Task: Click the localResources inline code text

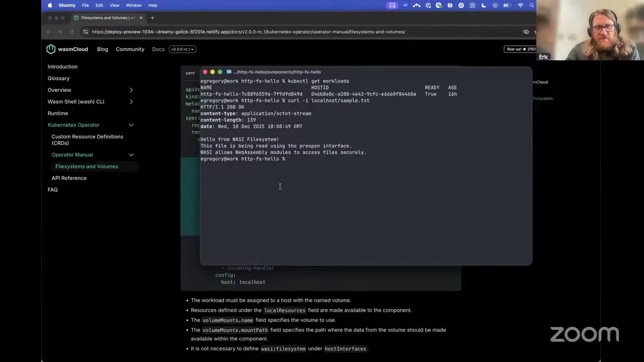Action: coord(285,310)
